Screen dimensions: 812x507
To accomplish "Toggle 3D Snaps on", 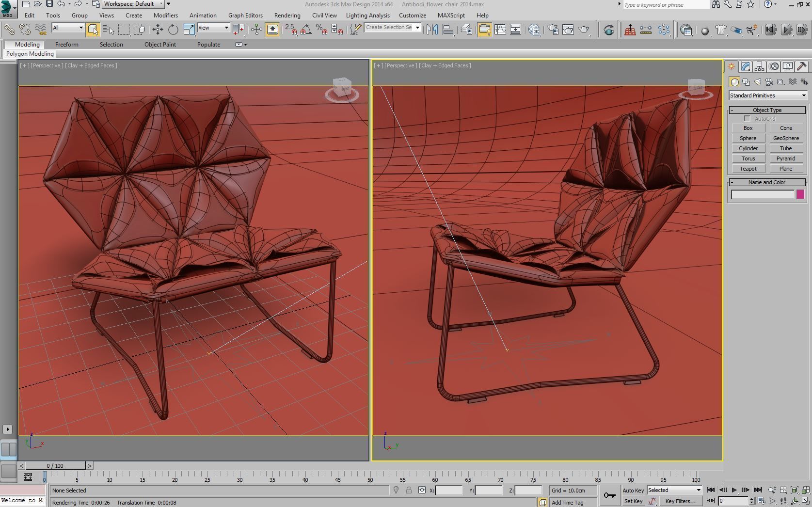I will [x=291, y=30].
